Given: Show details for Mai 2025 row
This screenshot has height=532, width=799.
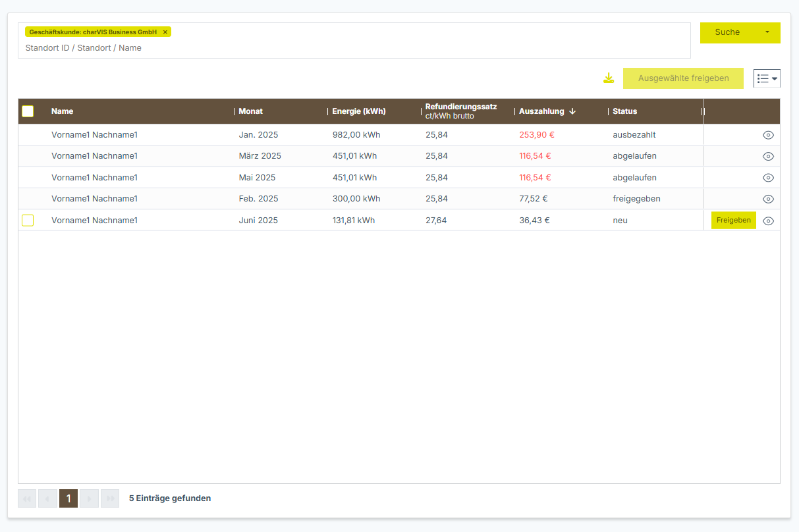Looking at the screenshot, I should click(767, 178).
